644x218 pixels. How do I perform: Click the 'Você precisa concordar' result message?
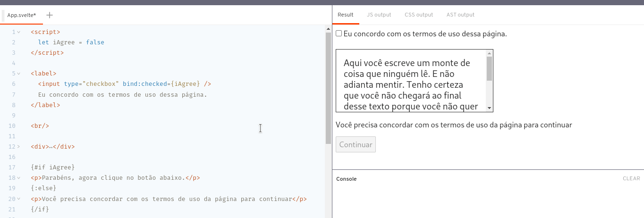tap(454, 125)
